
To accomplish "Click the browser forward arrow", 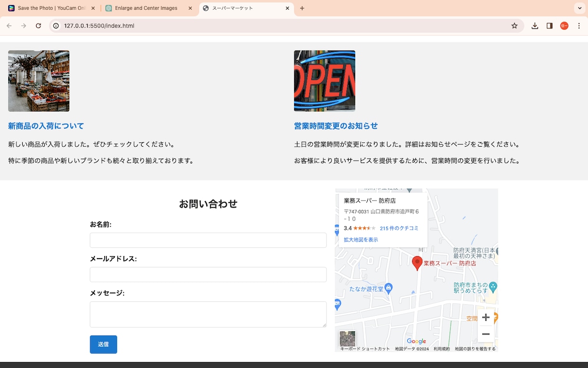I will click(x=24, y=26).
